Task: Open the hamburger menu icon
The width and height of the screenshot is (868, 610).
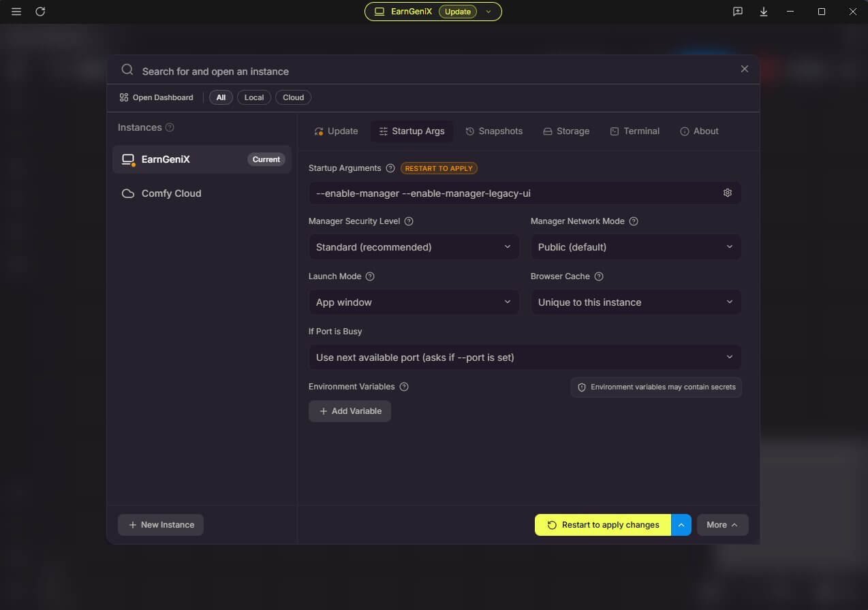Action: (x=16, y=12)
